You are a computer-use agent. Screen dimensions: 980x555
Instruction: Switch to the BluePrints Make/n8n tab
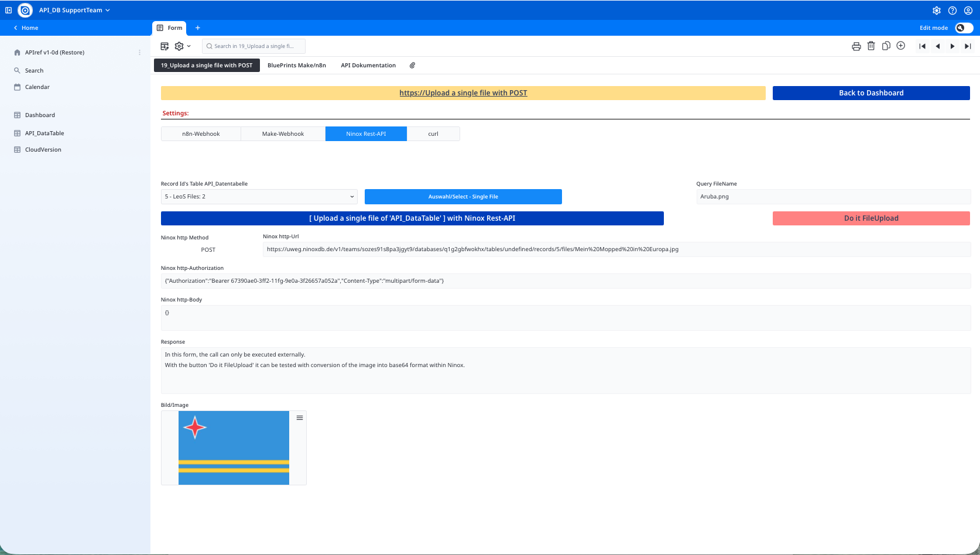pos(296,66)
